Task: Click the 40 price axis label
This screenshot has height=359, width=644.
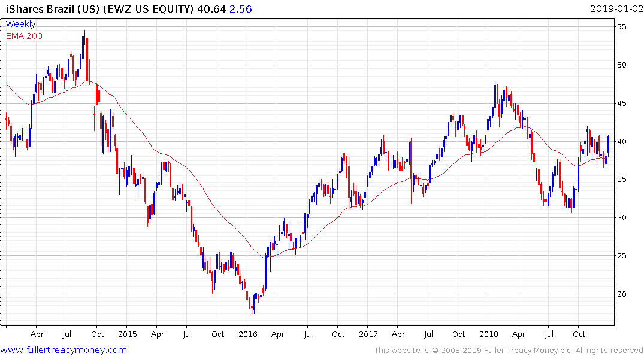Action: tap(621, 142)
